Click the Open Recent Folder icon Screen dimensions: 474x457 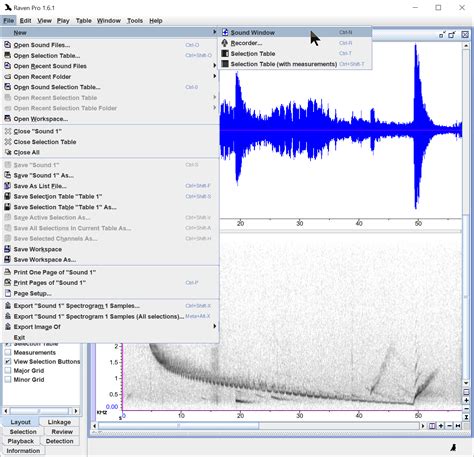point(7,76)
